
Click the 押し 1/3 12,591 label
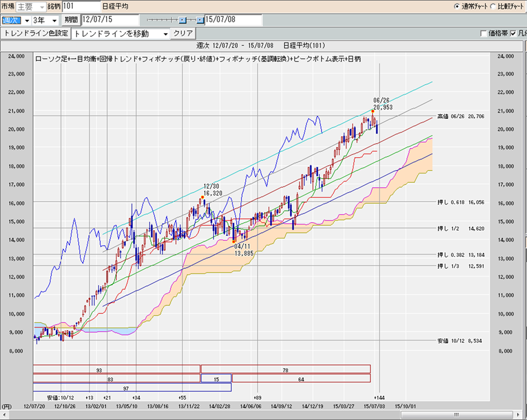pos(461,266)
